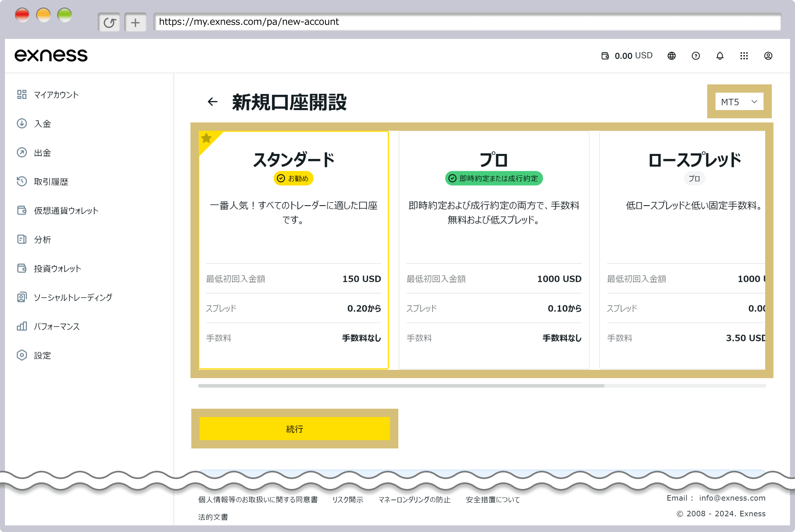Click the 0.10から spread value
795x532 pixels.
pyautogui.click(x=564, y=309)
